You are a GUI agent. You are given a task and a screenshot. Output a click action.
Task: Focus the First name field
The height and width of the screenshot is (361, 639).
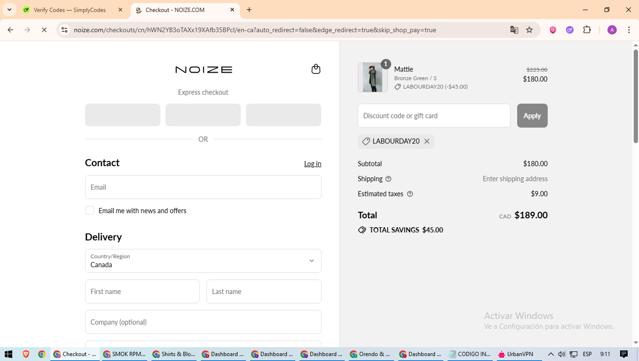pyautogui.click(x=142, y=291)
